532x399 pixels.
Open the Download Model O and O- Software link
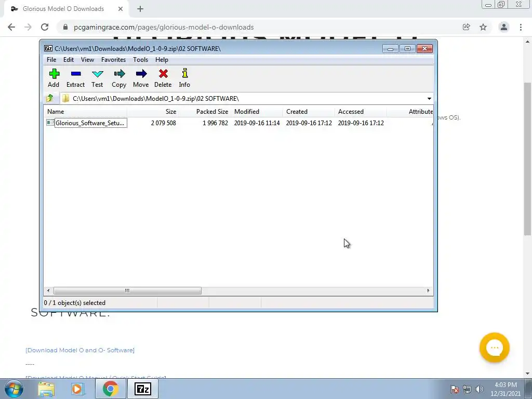[80, 350]
